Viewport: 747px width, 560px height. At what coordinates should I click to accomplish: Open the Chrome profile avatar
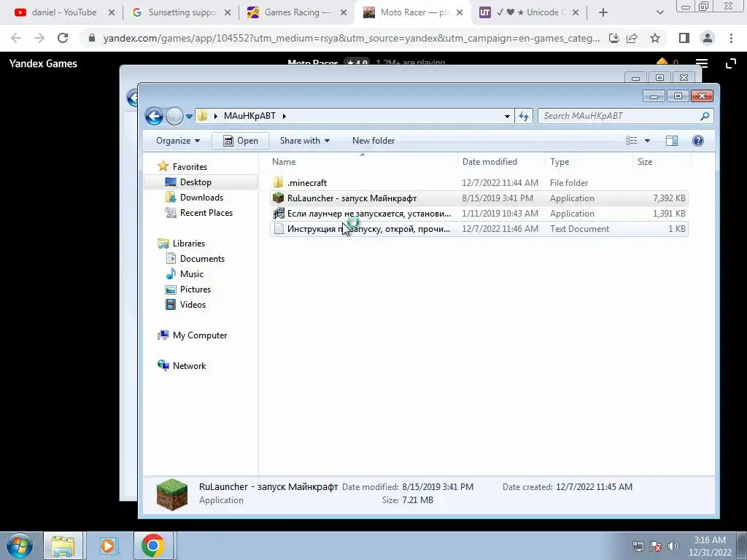click(708, 38)
